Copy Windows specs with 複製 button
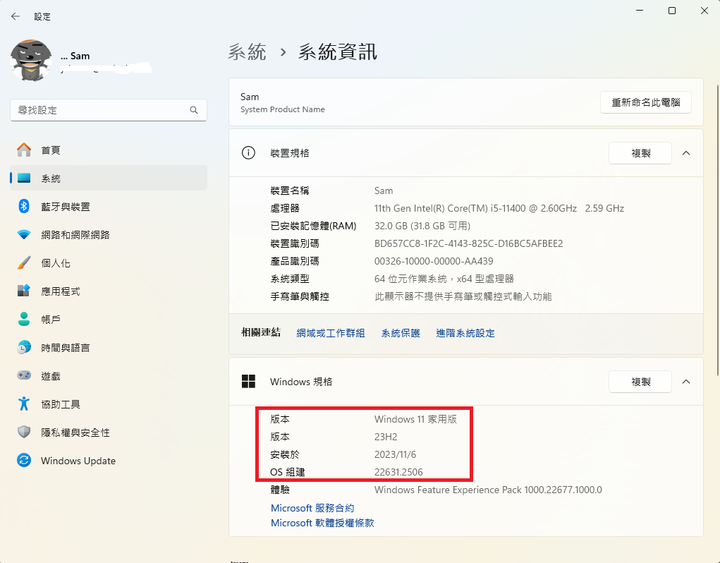Image resolution: width=720 pixels, height=563 pixels. click(640, 382)
